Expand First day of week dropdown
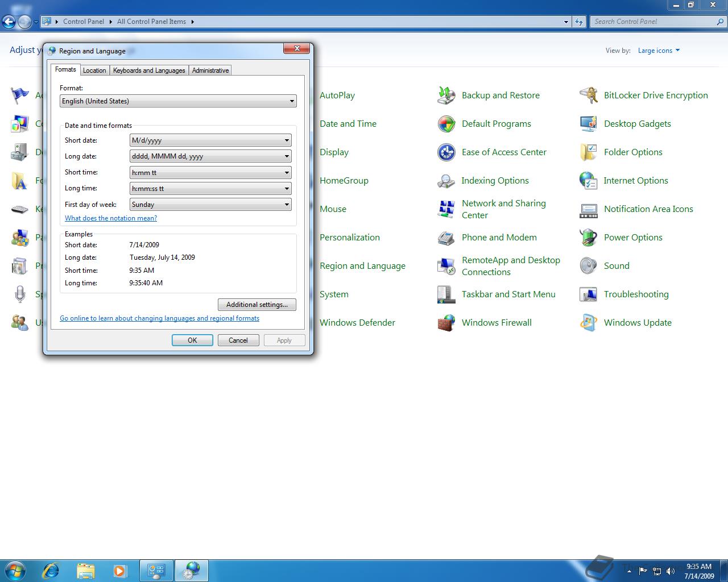728x582 pixels. click(210, 204)
